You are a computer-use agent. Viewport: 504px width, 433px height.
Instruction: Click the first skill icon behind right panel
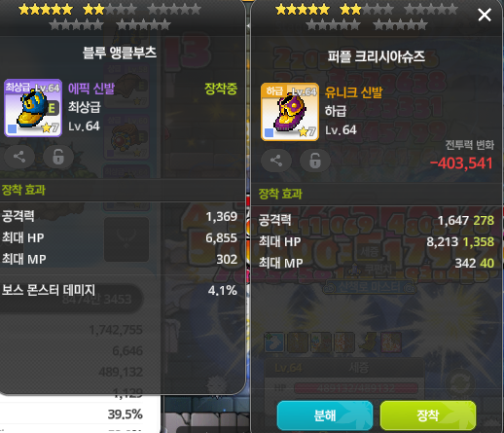point(274,343)
